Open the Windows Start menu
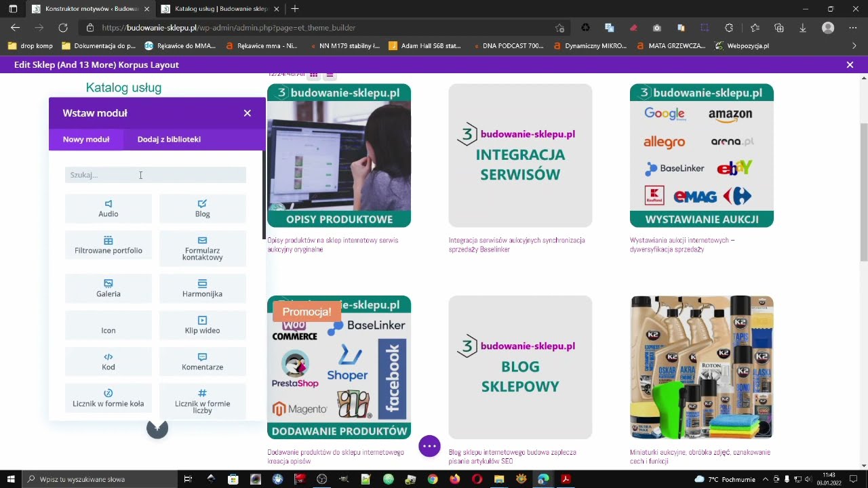The width and height of the screenshot is (868, 488). pyautogui.click(x=11, y=479)
